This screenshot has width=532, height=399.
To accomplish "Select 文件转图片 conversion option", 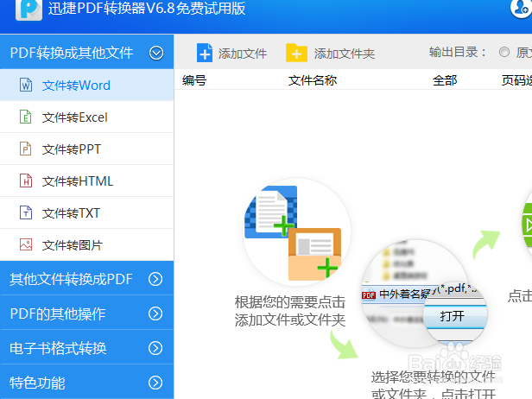I will (x=87, y=244).
